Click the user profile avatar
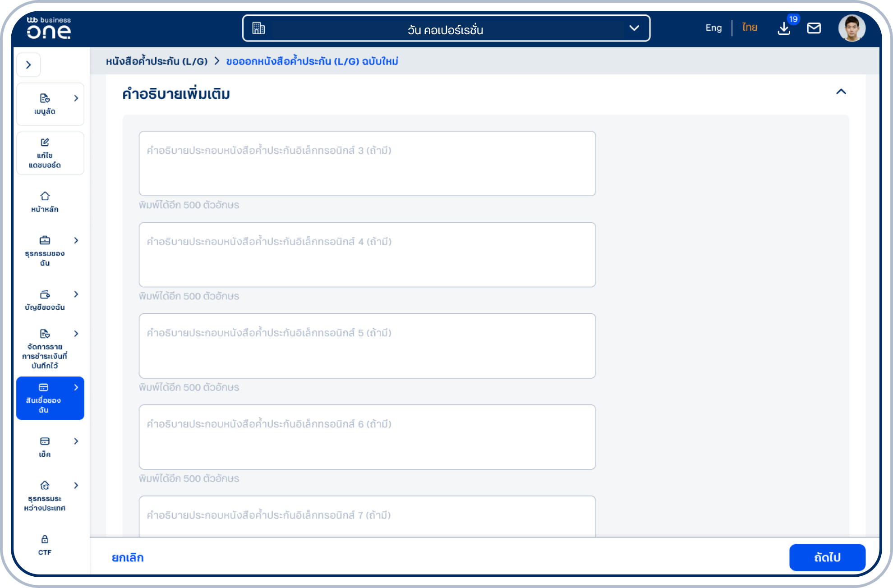Viewport: 893px width, 588px height. click(851, 28)
